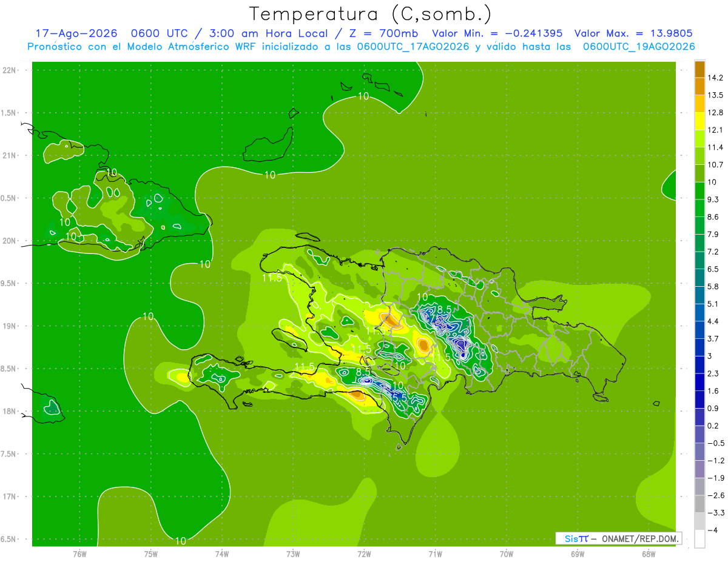The width and height of the screenshot is (728, 562).
Task: Click the '70W' longitude label
Action: pyautogui.click(x=507, y=554)
